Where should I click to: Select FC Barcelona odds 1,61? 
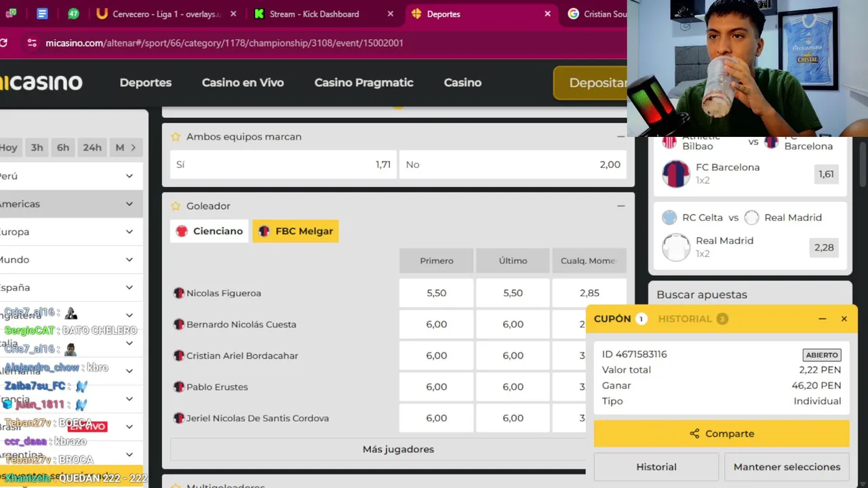[x=826, y=174]
